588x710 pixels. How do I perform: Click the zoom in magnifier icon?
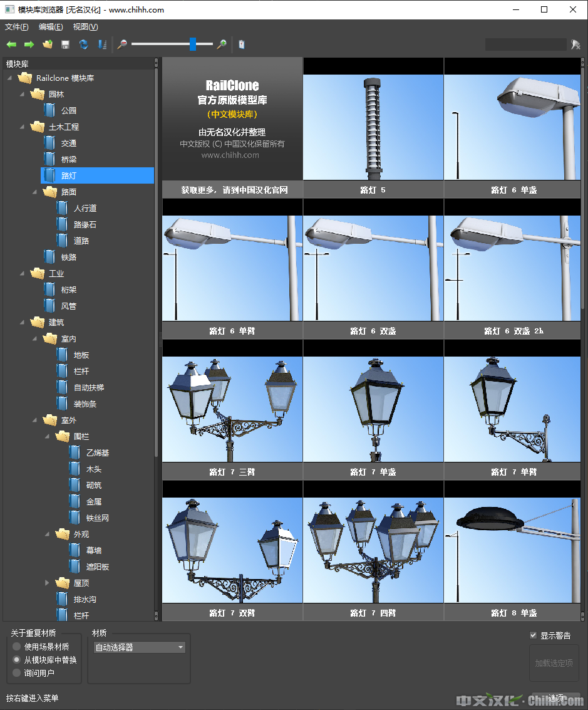(221, 44)
